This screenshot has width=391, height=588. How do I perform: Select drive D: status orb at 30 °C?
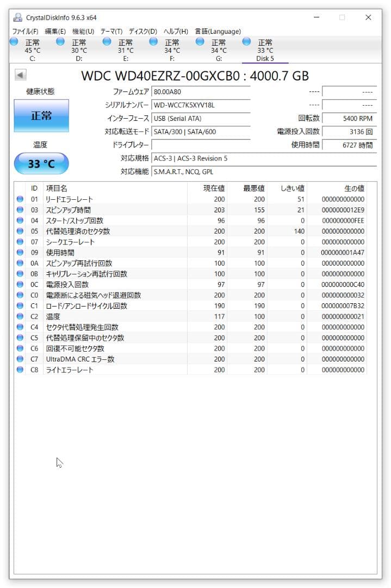coord(60,41)
